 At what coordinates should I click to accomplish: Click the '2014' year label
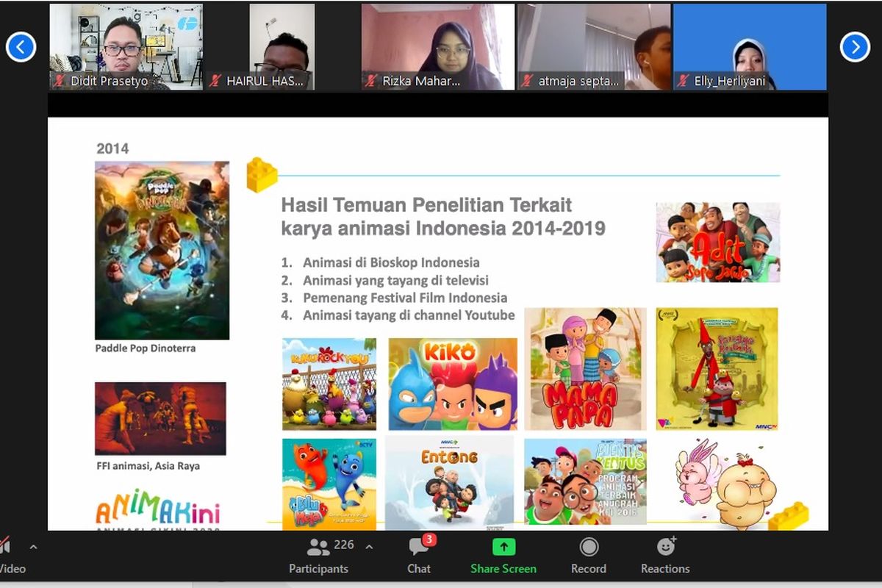112,148
